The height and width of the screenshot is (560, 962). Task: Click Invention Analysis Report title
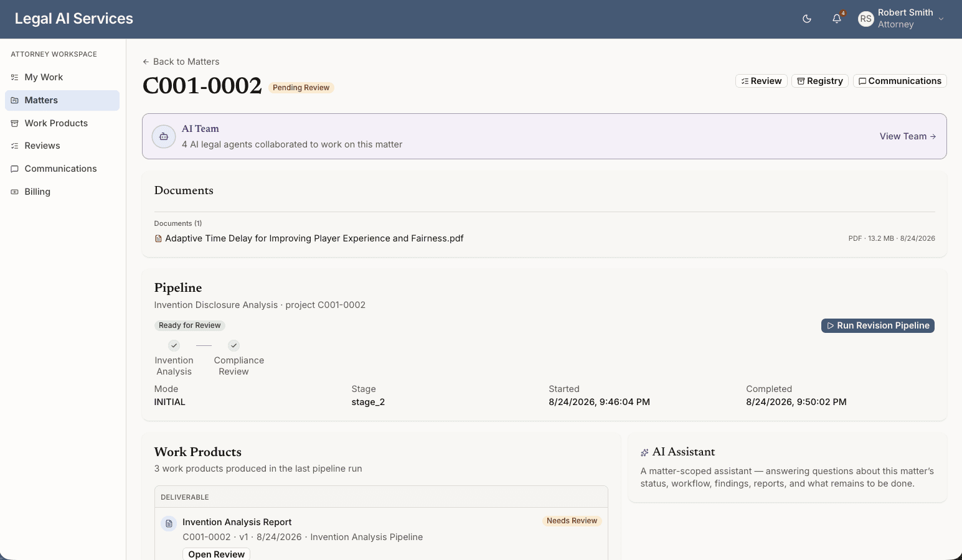pos(237,522)
